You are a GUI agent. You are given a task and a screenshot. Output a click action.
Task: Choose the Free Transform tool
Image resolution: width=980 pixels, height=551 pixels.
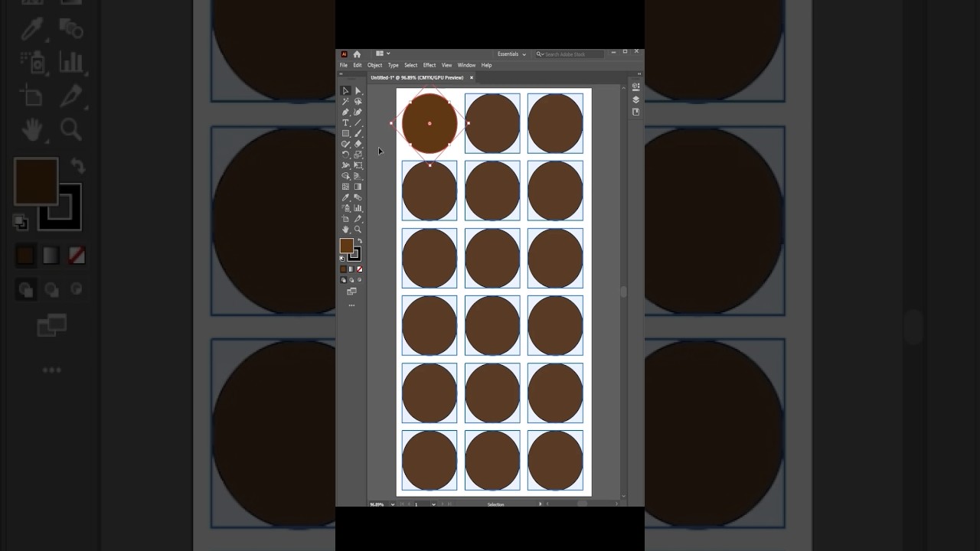tap(358, 165)
